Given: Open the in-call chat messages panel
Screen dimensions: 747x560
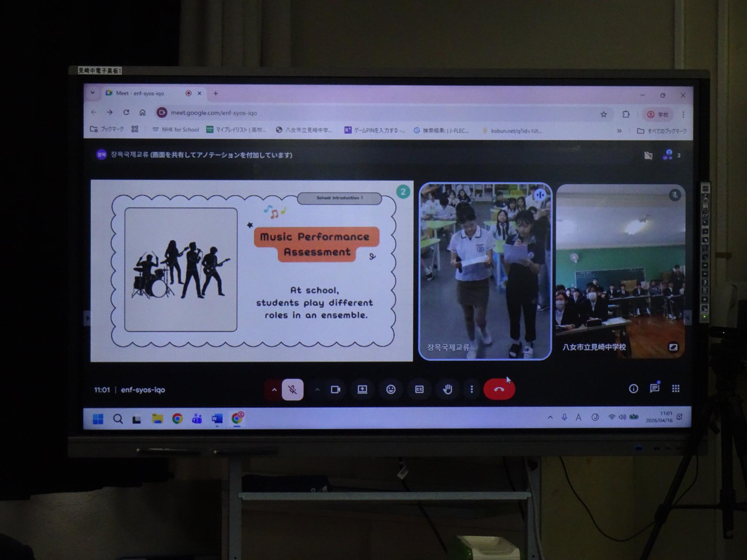Looking at the screenshot, I should pyautogui.click(x=654, y=389).
